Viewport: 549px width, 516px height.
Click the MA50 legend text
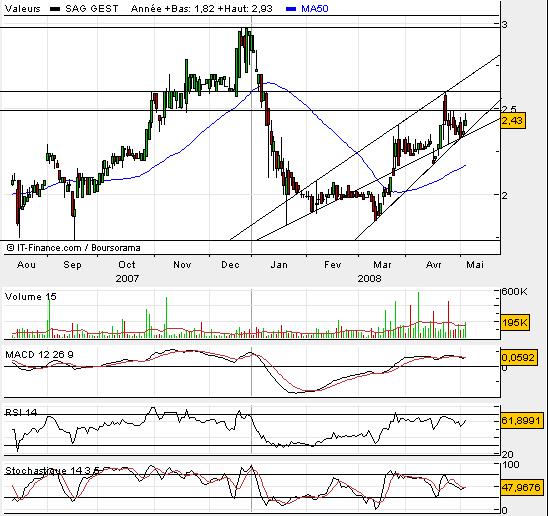pos(315,8)
